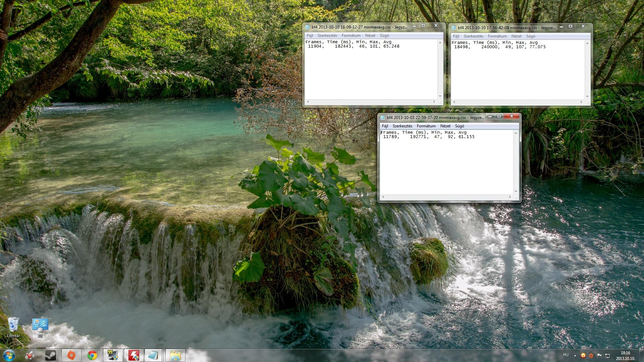
Task: Click the taskbar clock showing 18:16
Action: tap(625, 355)
